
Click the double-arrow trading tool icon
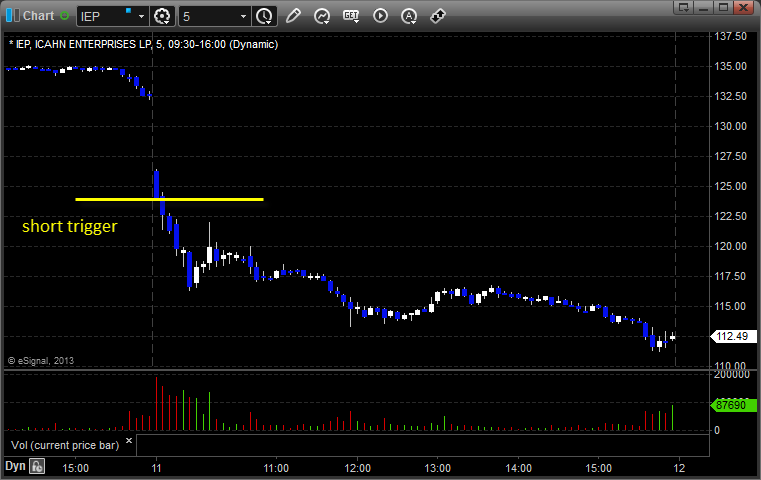point(438,16)
